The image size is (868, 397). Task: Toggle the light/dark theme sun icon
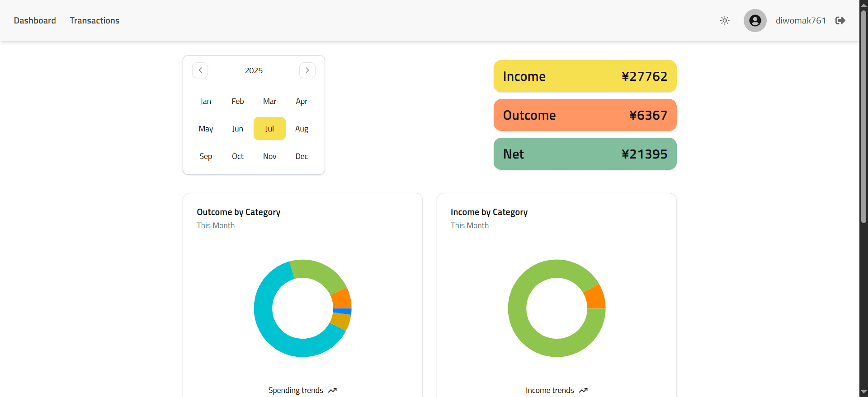click(x=725, y=21)
